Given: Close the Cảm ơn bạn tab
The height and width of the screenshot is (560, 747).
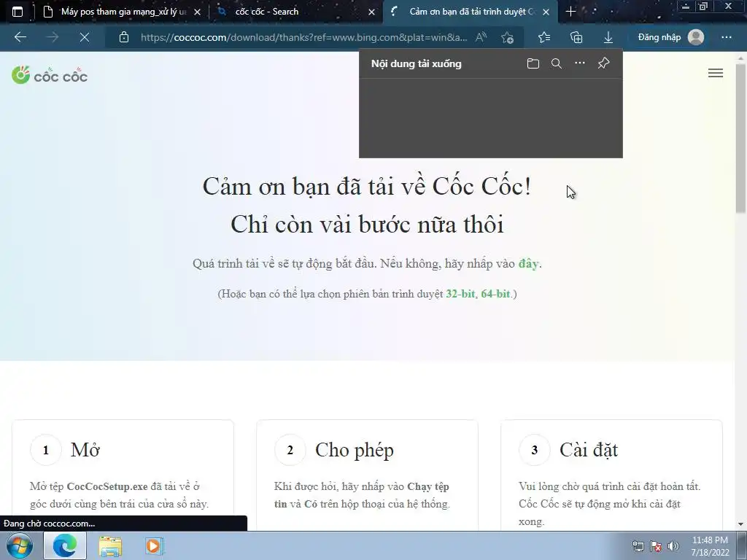Looking at the screenshot, I should (546, 12).
